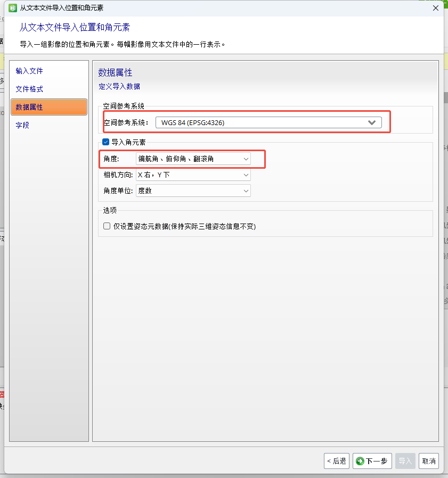Select the 数据属性 step
Viewport: 448px width, 478px height.
click(x=29, y=106)
